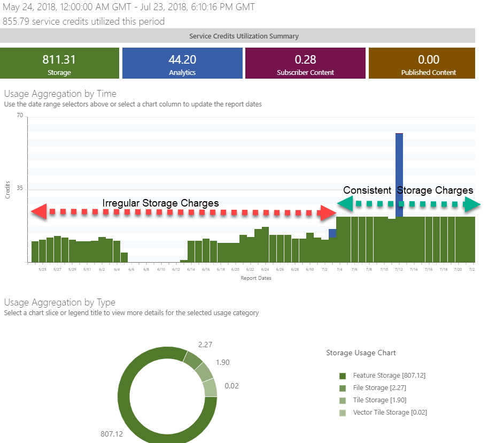504x443 pixels.
Task: Select the green storage bar above 5/27
Action: tap(58, 249)
